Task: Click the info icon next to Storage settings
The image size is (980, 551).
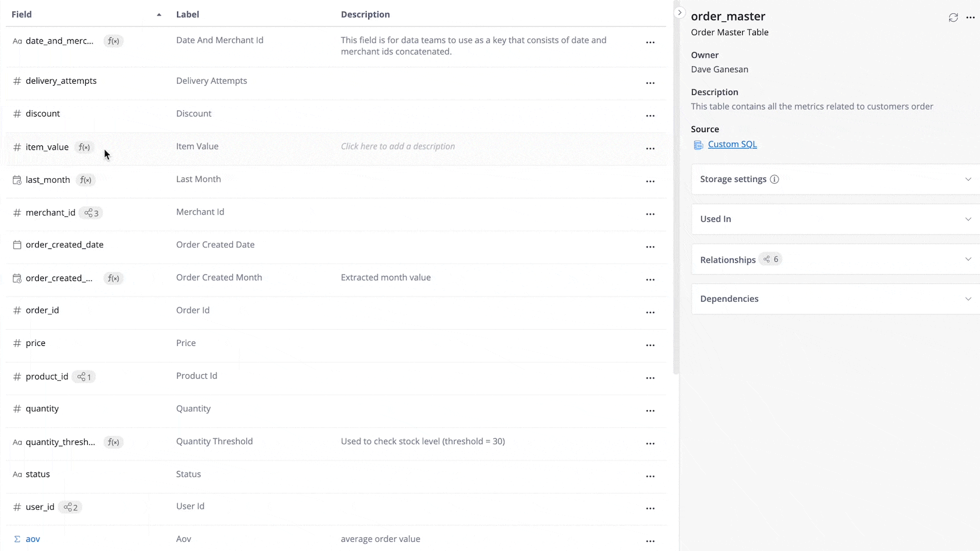Action: (x=774, y=180)
